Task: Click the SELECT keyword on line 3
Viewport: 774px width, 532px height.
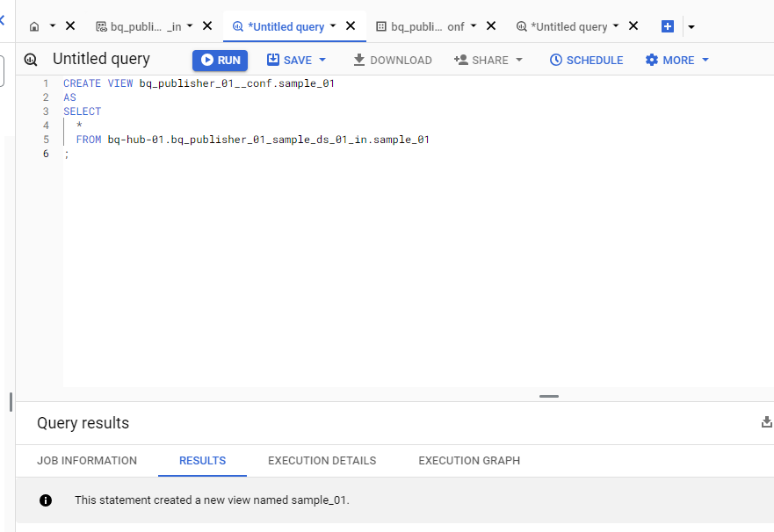Action: (x=82, y=111)
